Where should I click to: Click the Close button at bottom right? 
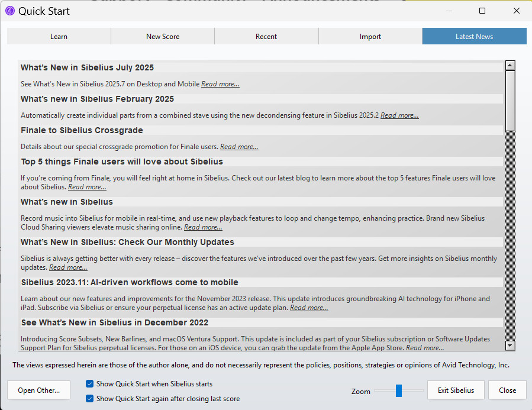point(507,390)
